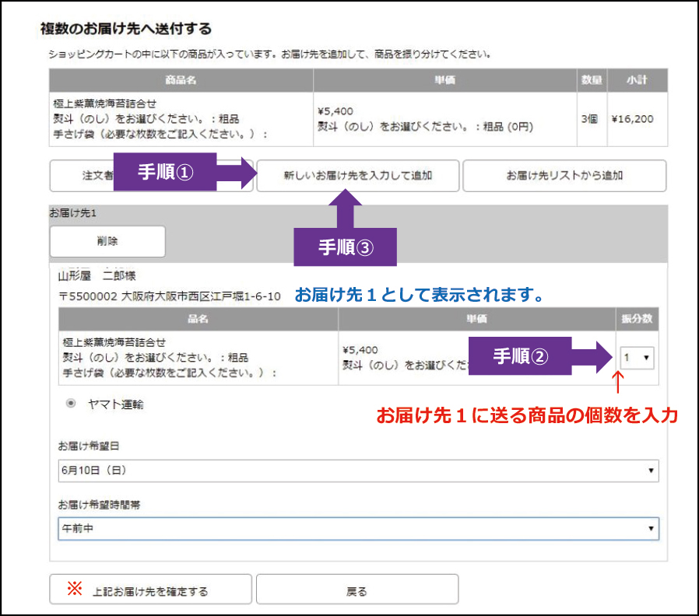699x616 pixels.
Task: Open the 振分数 quantity dropdown
Action: 638,358
